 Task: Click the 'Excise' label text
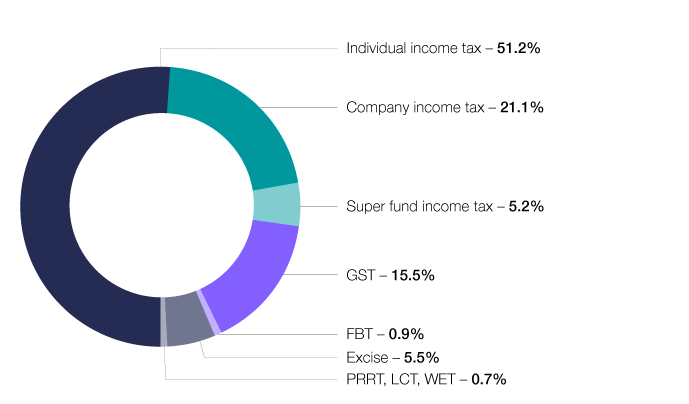point(366,357)
